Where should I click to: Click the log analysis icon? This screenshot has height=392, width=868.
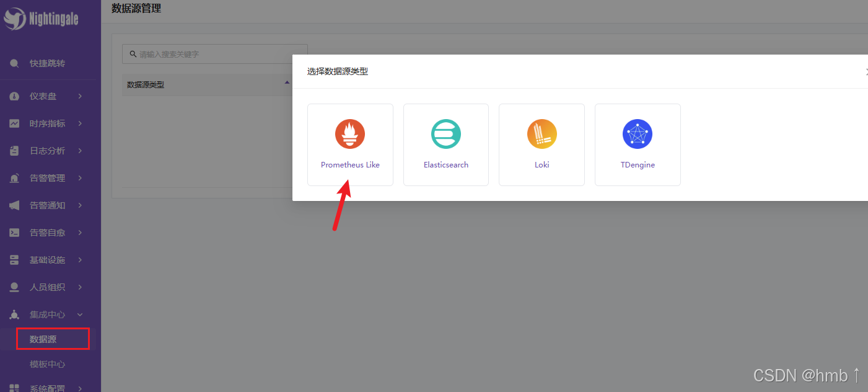click(x=14, y=151)
